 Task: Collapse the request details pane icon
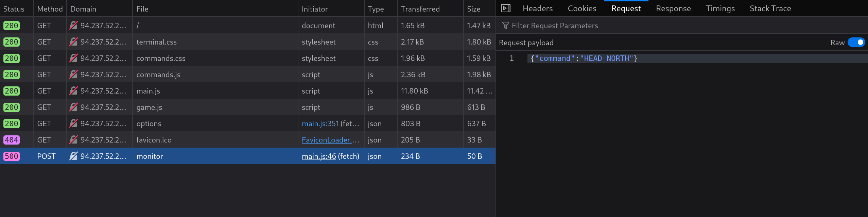coord(506,8)
